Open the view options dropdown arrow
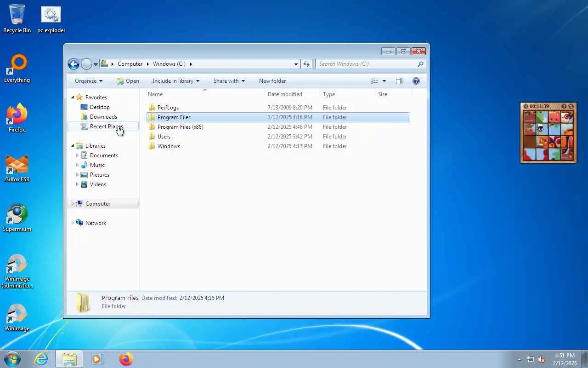 [x=384, y=81]
